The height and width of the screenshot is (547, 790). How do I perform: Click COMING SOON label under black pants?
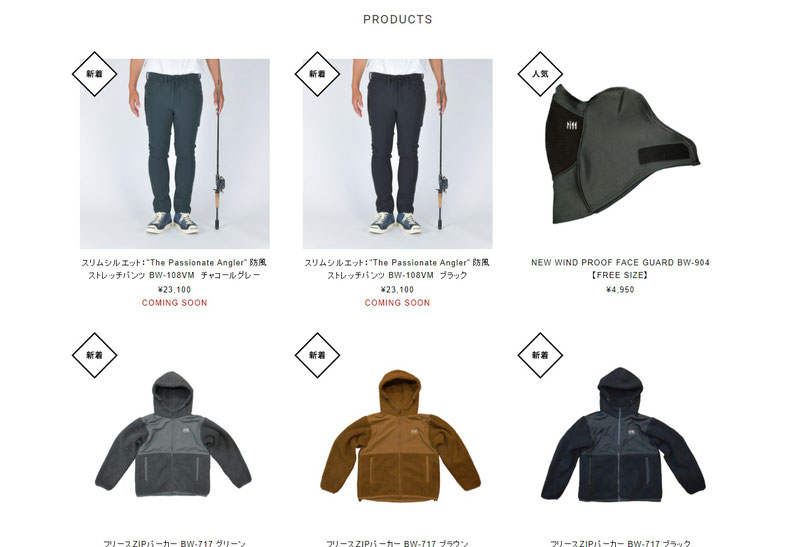tap(398, 303)
